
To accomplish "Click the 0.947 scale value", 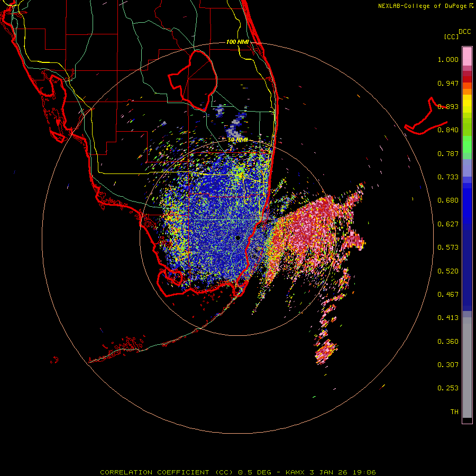I will pos(448,83).
